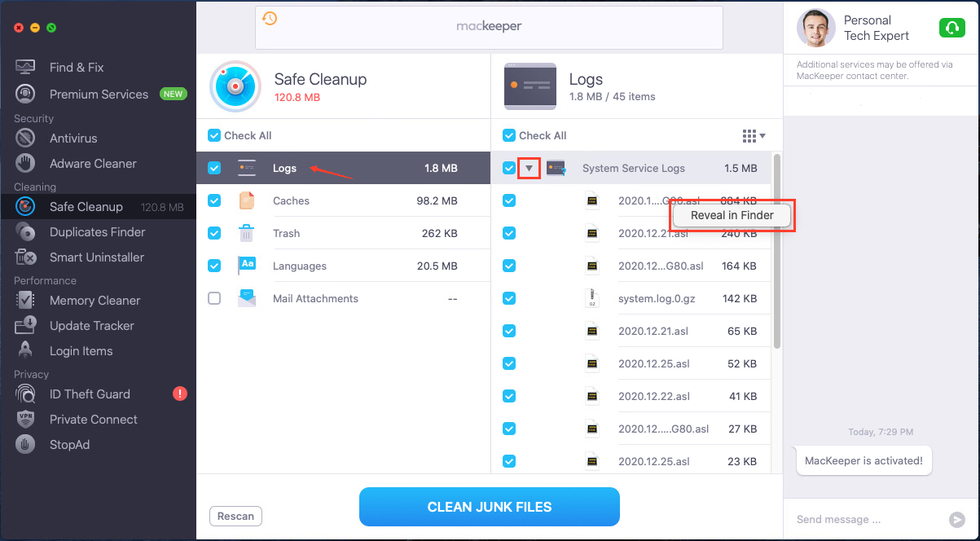Collapse the System Service Logs group
980x541 pixels.
tap(529, 168)
